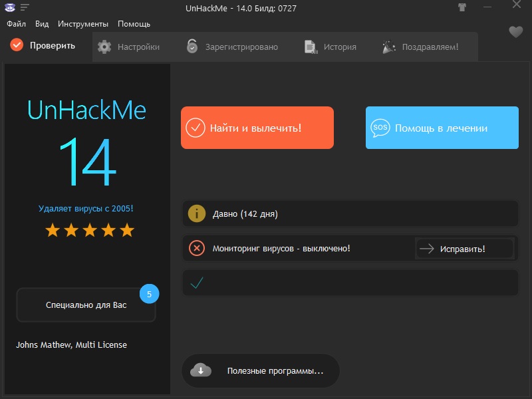Open the Специально для Вас offers button
Viewport: 532px width, 399px height.
click(86, 305)
